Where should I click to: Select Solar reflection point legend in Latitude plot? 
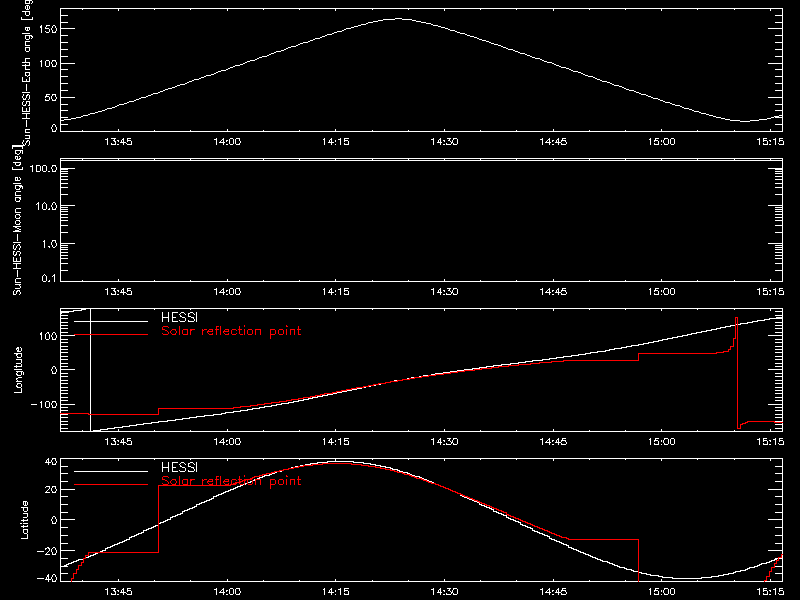coord(231,481)
